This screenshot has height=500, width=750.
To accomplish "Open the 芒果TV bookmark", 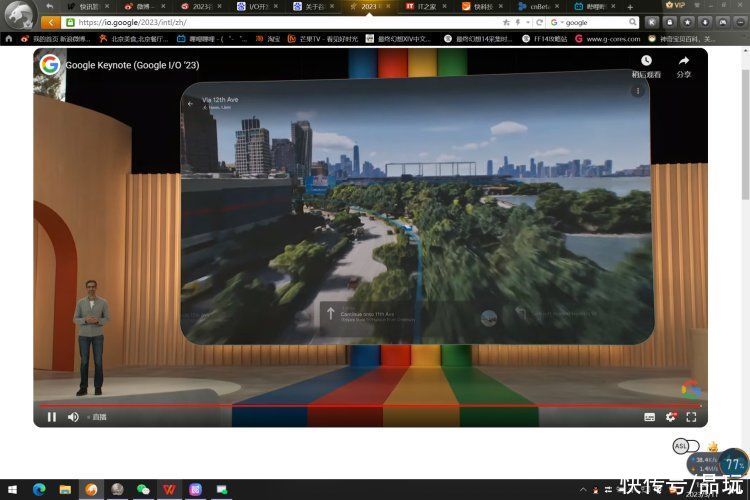I will tap(322, 39).
